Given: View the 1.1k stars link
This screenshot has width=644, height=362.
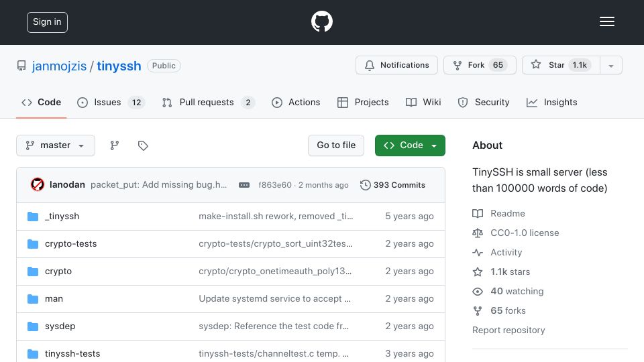Looking at the screenshot, I should 501,271.
